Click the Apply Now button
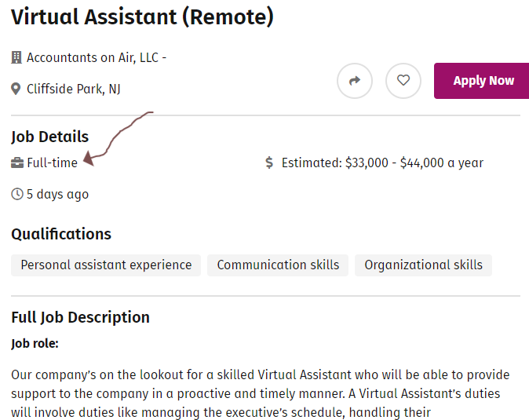Screen dimensions: 529x420 [x=483, y=81]
